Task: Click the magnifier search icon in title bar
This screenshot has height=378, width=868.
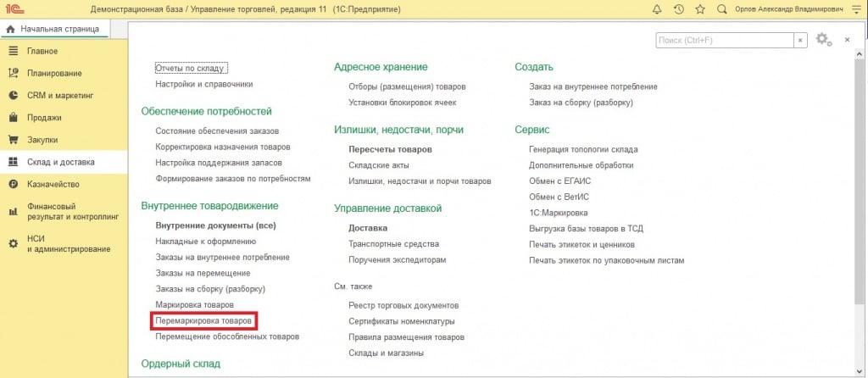Action: 721,9
